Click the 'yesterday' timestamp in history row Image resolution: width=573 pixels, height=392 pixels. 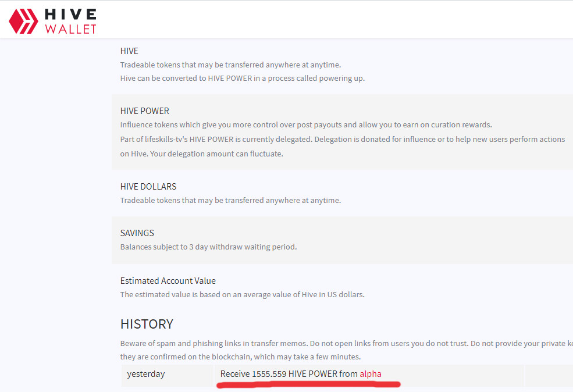tap(146, 374)
